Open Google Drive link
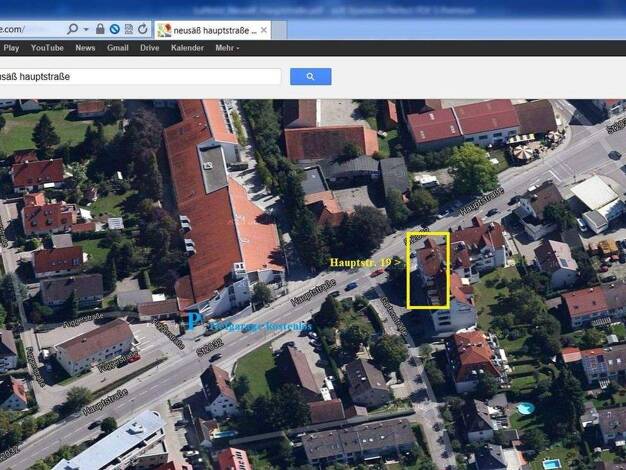Viewport: 626px width, 470px height. click(x=149, y=47)
